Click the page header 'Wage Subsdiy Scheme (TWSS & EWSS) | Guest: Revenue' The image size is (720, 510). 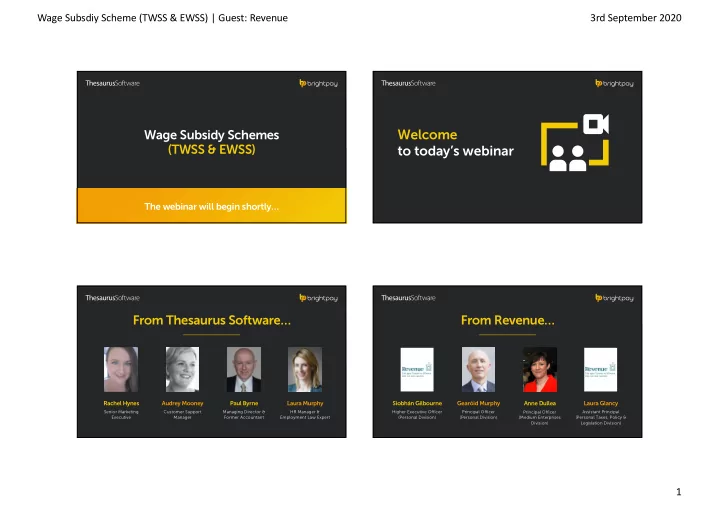[x=163, y=18]
